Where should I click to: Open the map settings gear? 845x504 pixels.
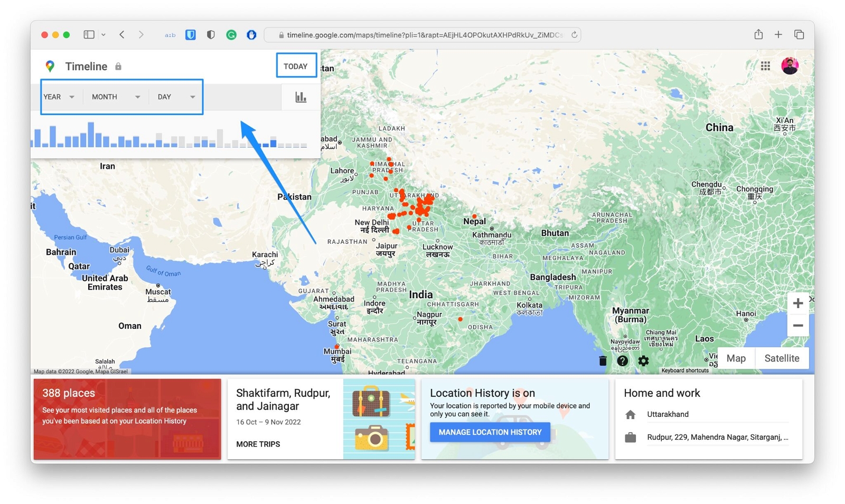click(x=643, y=361)
